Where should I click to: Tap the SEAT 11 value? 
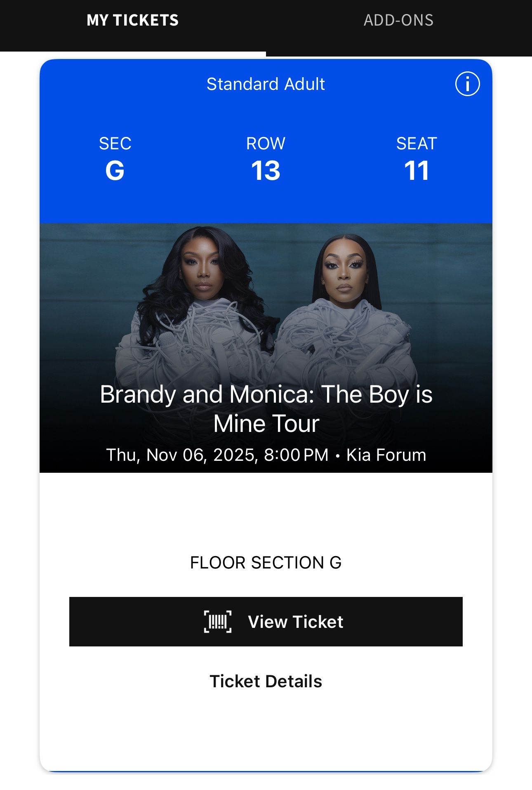(x=417, y=170)
